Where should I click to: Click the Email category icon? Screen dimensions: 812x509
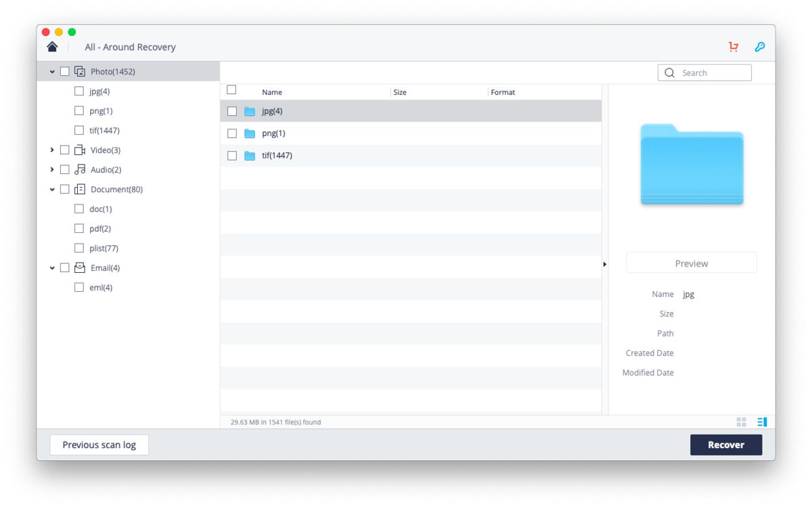[81, 267]
